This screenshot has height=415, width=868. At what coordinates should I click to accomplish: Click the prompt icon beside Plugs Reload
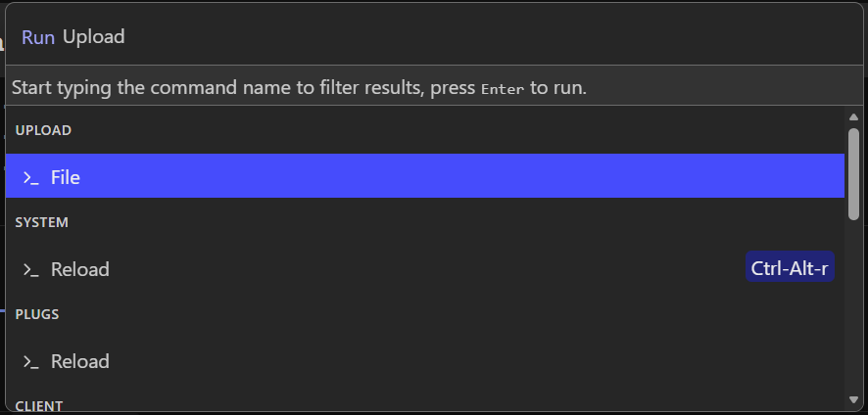(x=31, y=361)
